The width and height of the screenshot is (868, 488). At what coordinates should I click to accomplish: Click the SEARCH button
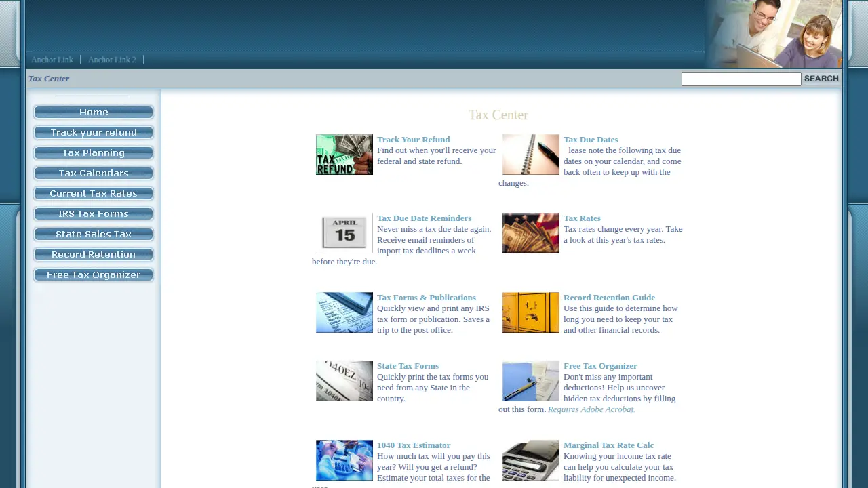pos(821,79)
